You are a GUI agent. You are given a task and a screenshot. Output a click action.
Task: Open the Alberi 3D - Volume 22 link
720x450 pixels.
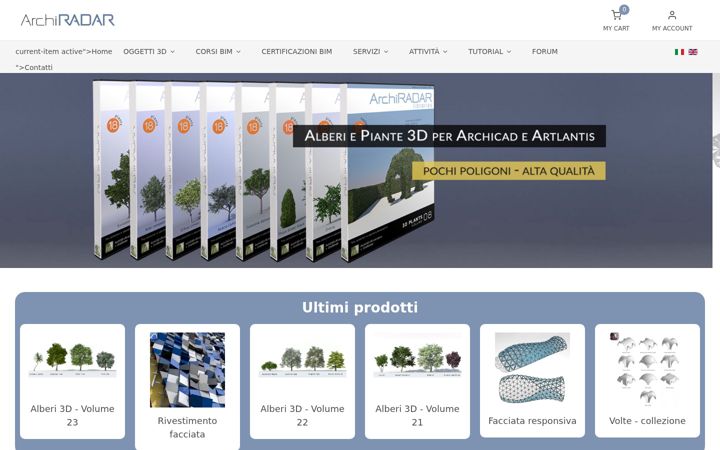point(302,415)
